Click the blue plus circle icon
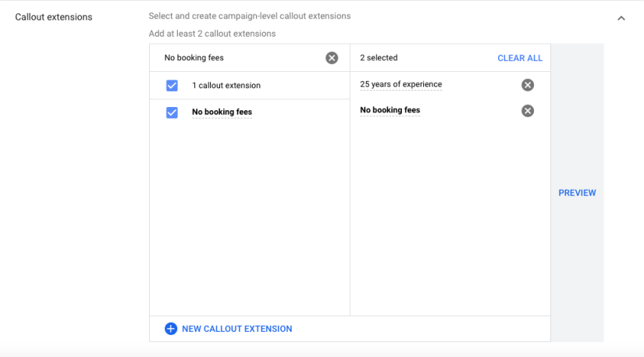The width and height of the screenshot is (644, 357). tap(171, 329)
